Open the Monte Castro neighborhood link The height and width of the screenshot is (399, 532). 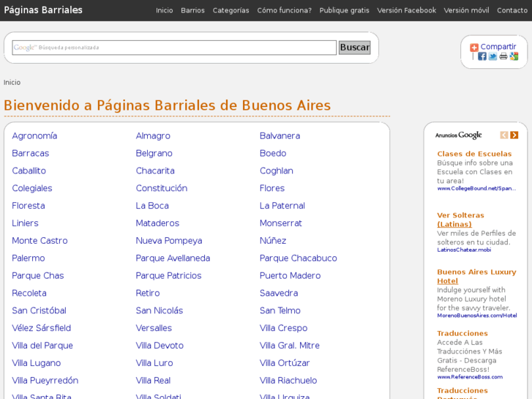tap(40, 241)
